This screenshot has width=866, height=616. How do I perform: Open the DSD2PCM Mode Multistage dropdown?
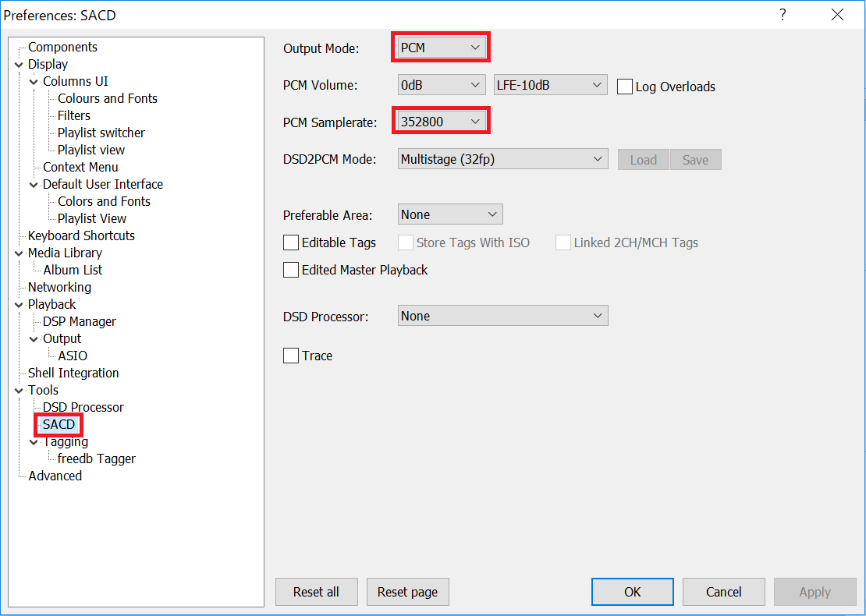502,159
